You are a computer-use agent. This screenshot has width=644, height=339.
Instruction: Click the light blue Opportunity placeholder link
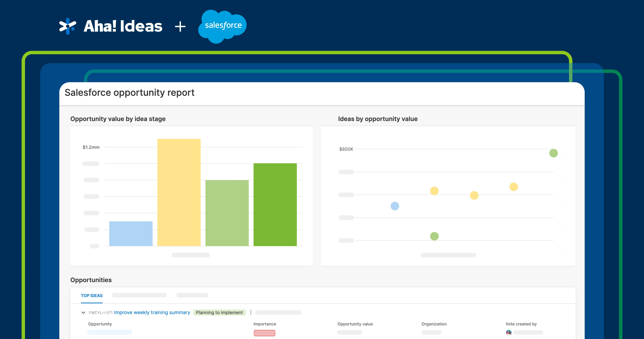pyautogui.click(x=110, y=332)
